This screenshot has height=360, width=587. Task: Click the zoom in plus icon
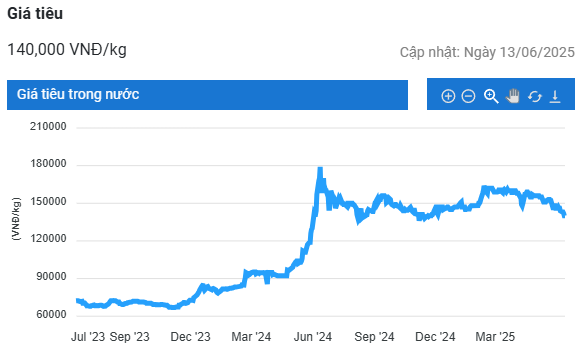[x=448, y=96]
